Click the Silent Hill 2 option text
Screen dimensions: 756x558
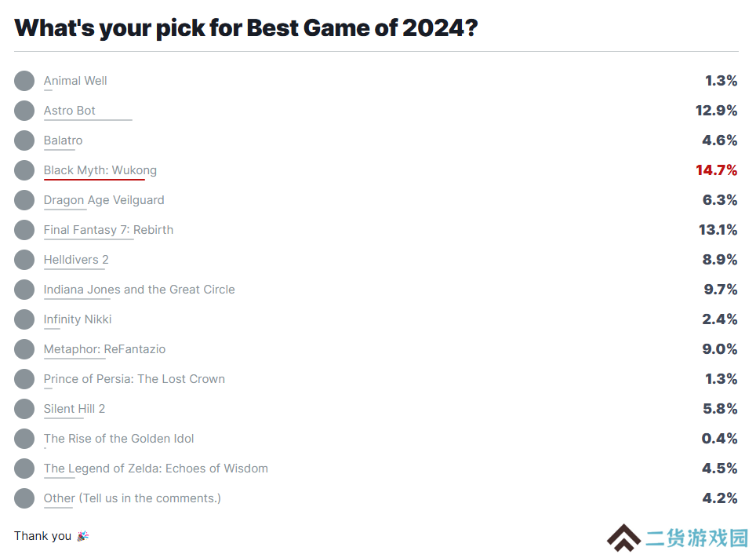[x=75, y=409]
